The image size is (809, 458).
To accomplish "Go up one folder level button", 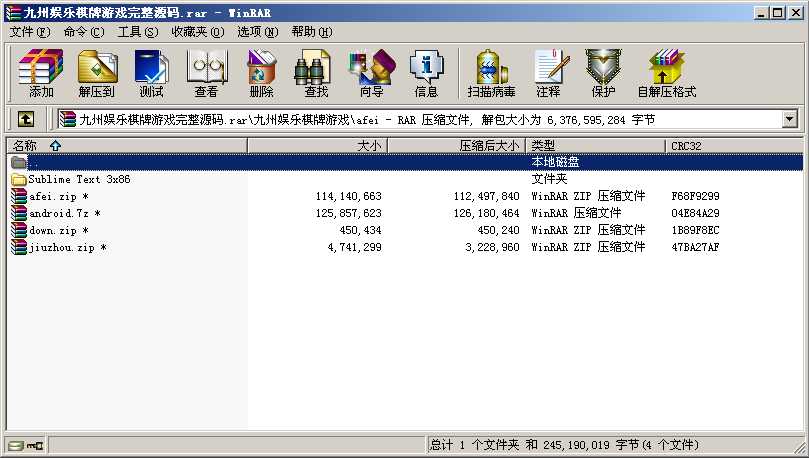I will point(26,120).
